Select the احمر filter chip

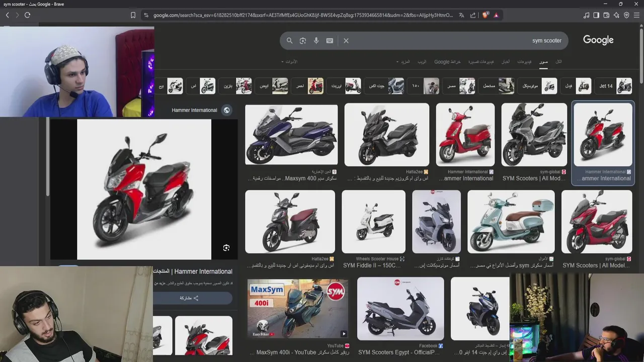coord(308,86)
